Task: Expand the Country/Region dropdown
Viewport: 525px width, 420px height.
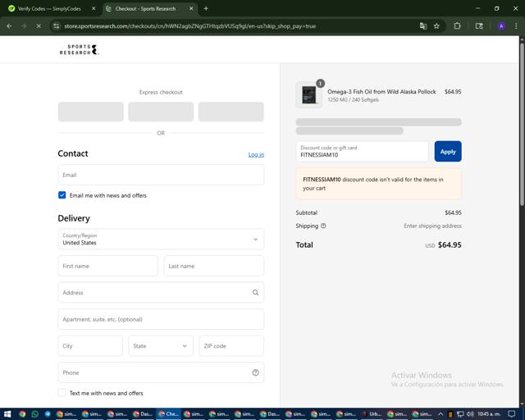Action: (161, 240)
